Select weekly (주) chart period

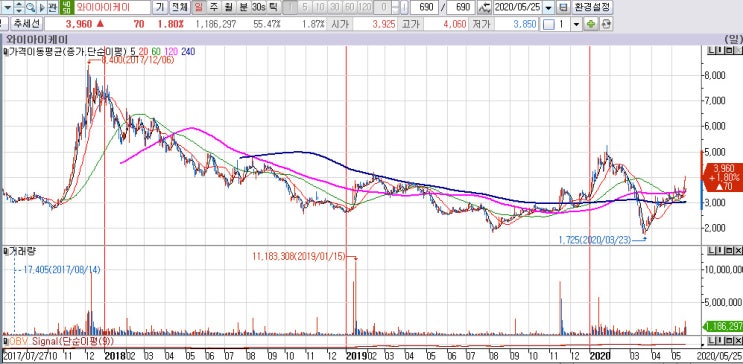[214, 7]
